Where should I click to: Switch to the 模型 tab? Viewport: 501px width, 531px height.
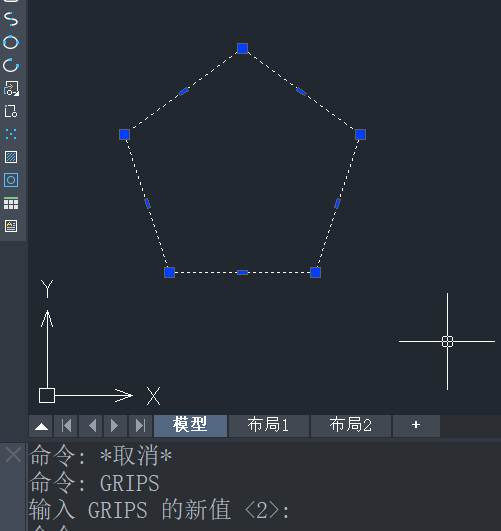coord(190,425)
